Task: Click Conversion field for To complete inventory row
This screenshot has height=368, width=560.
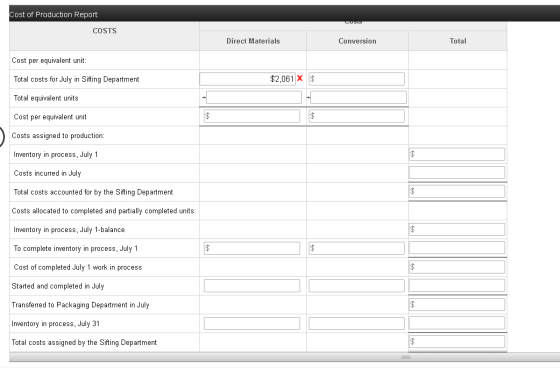Action: pyautogui.click(x=356, y=248)
